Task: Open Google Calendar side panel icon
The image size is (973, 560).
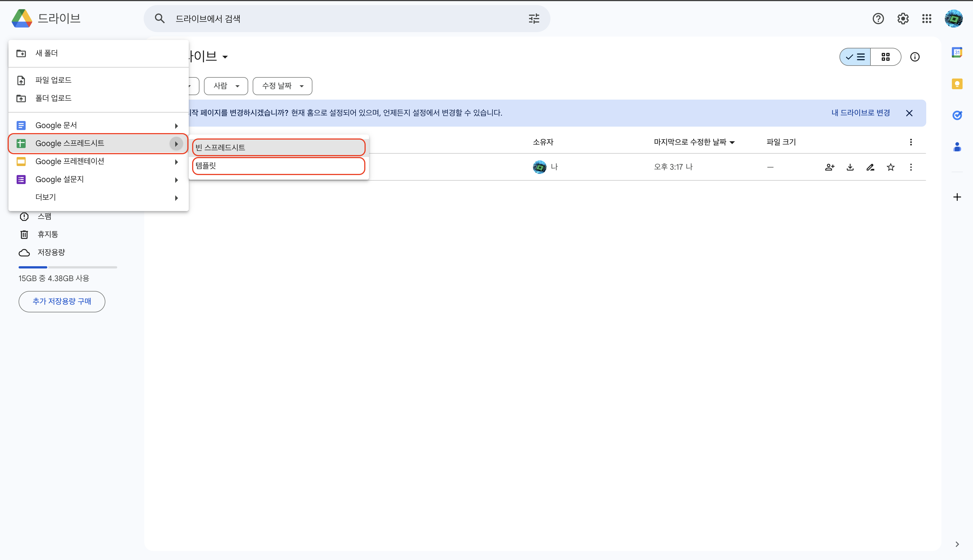Action: click(x=957, y=52)
